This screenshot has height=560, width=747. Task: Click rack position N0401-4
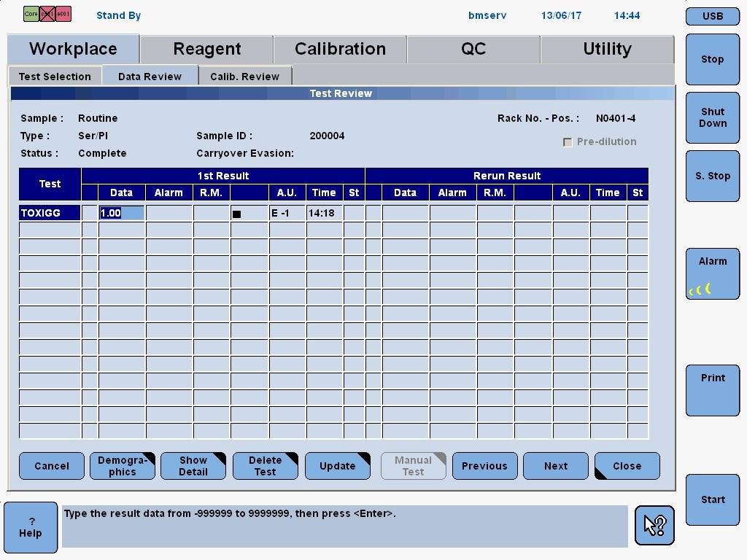coord(616,118)
